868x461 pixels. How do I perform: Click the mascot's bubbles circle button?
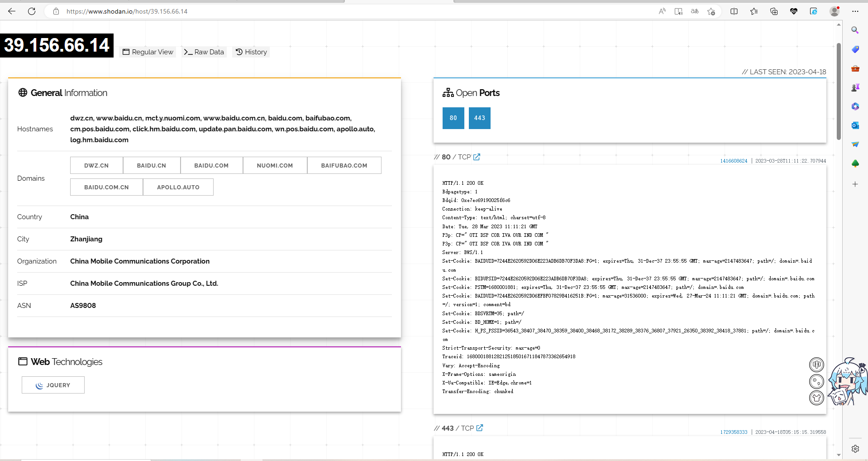tap(816, 381)
